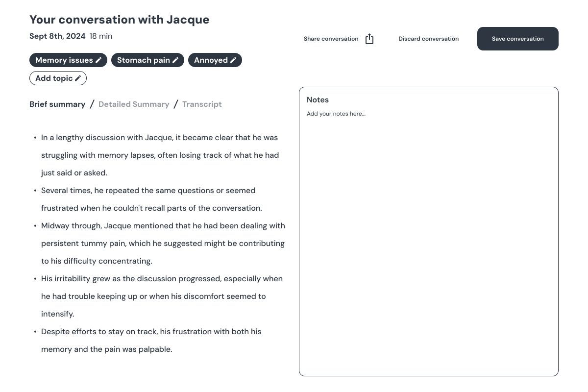Image resolution: width=588 pixels, height=392 pixels.
Task: Click the last bullet about palpable frustration
Action: (151, 341)
